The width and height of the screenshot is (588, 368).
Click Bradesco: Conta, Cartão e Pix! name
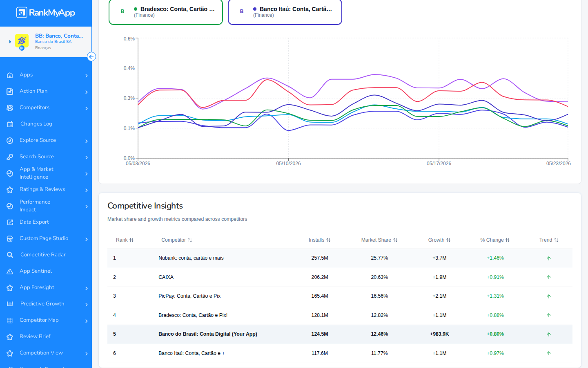[x=193, y=315]
